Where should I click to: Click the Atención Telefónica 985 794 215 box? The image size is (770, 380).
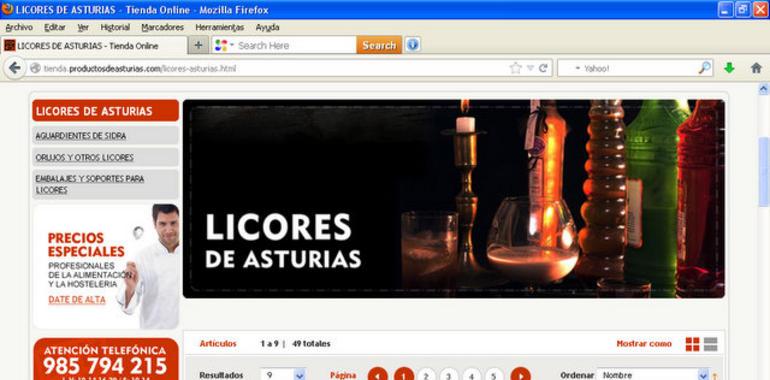click(x=106, y=359)
